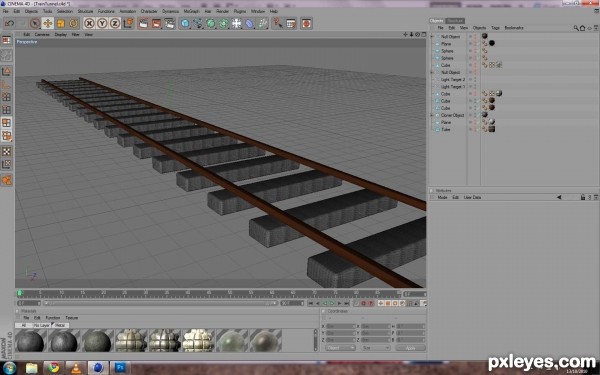Screen dimensions: 600x375
Task: Open the Render menu
Action: pos(222,11)
